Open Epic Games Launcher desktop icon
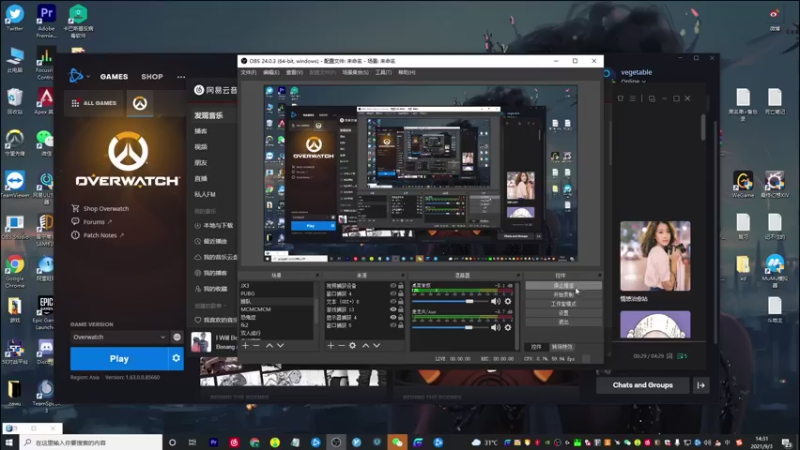This screenshot has width=800, height=450. point(45,312)
